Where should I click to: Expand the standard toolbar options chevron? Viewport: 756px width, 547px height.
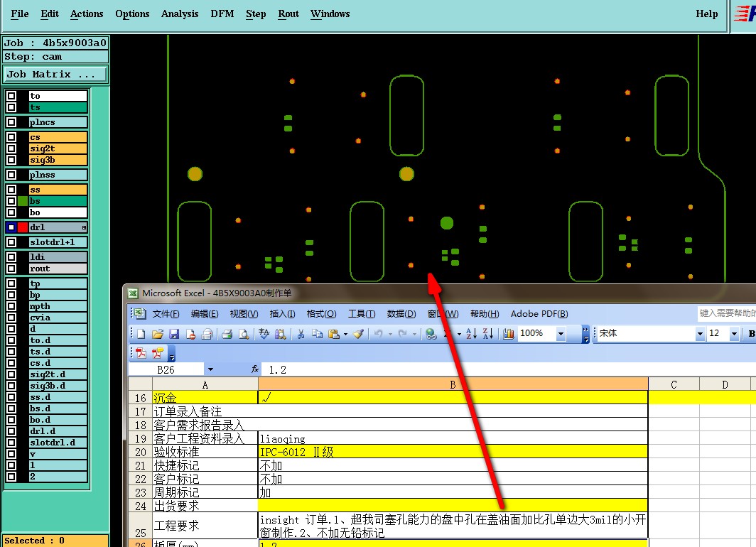pyautogui.click(x=585, y=333)
